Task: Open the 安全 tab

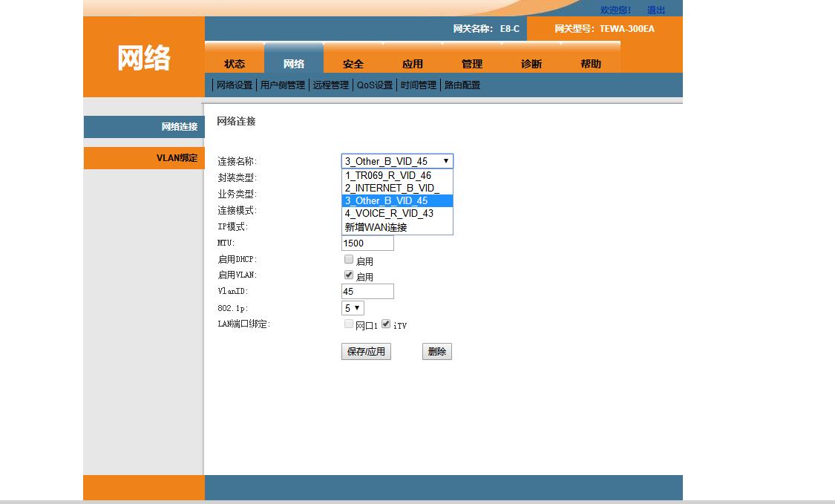Action: [x=353, y=64]
